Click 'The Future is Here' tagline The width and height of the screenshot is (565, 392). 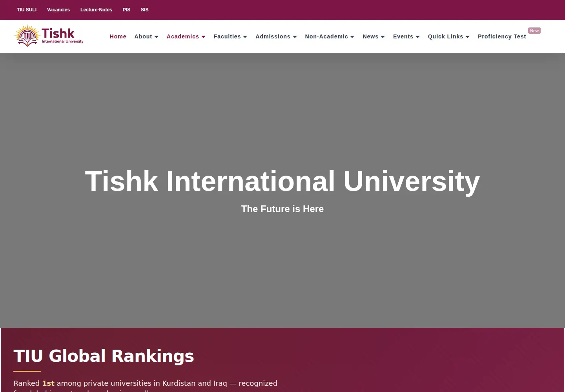pyautogui.click(x=282, y=209)
